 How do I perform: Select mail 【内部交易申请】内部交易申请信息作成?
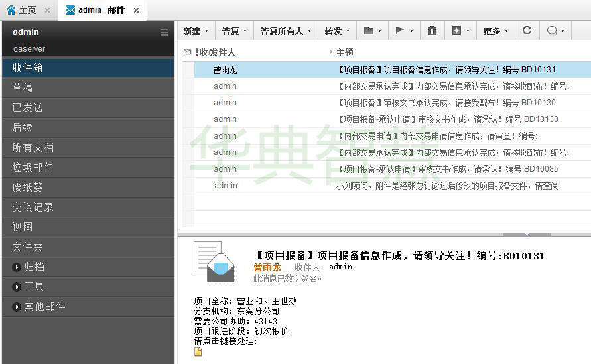(393, 136)
